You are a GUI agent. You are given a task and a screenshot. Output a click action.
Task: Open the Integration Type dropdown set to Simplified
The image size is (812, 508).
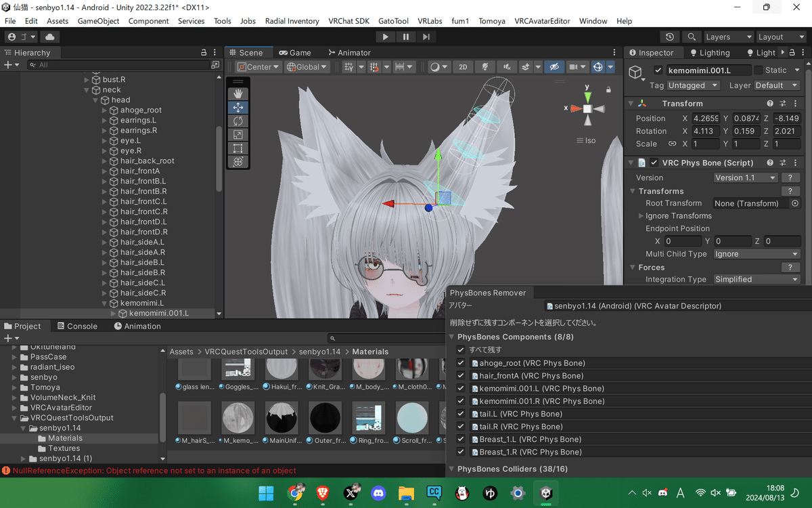click(756, 278)
